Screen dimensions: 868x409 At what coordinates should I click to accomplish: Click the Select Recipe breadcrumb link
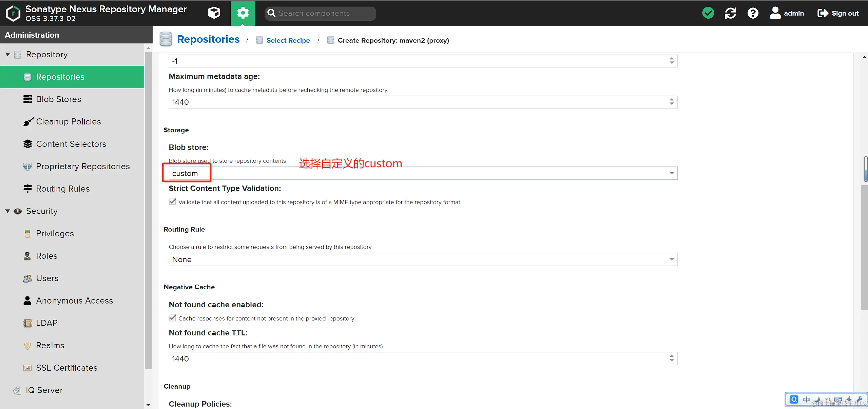pos(288,40)
